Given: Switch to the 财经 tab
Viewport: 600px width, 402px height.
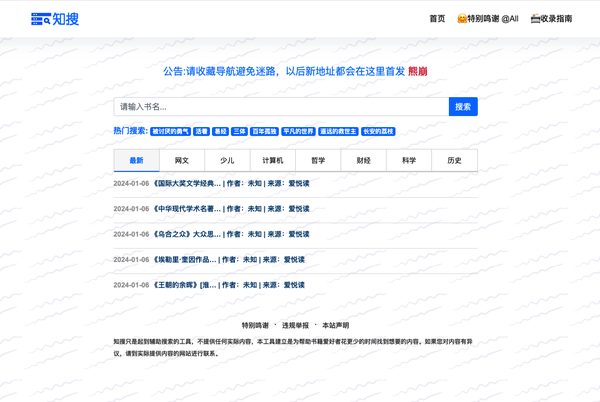Looking at the screenshot, I should 364,161.
